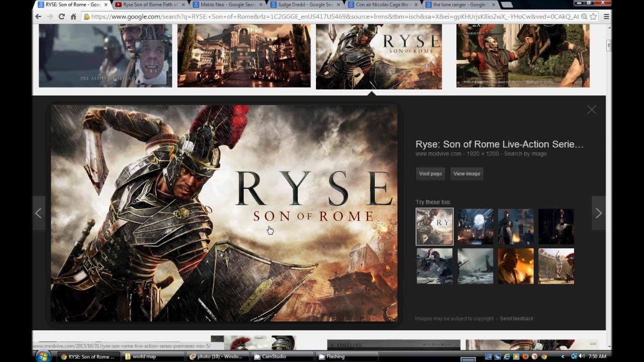Click the Chrome RYSE: Son of Rome taskbar button
Screen dimensions: 644x362
[88, 356]
